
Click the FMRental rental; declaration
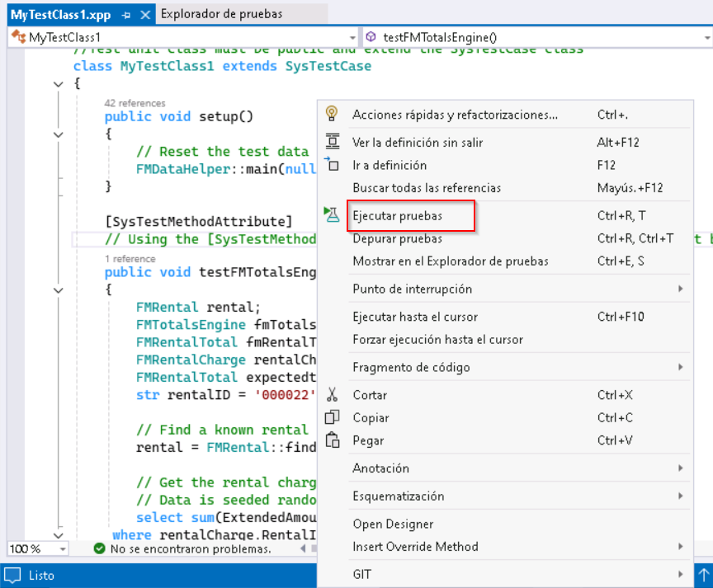point(198,307)
